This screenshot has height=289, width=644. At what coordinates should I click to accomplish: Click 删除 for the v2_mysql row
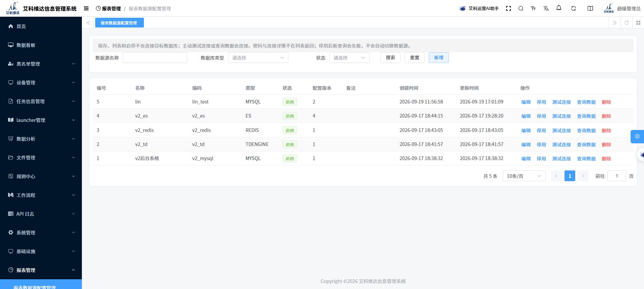pos(606,159)
